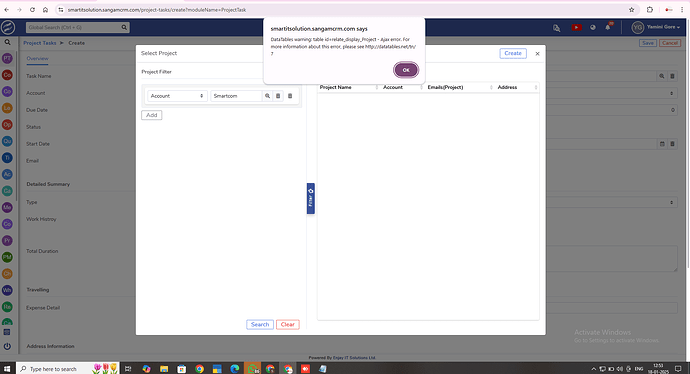Switch to the Overview tab
This screenshot has width=690, height=374.
tap(37, 59)
